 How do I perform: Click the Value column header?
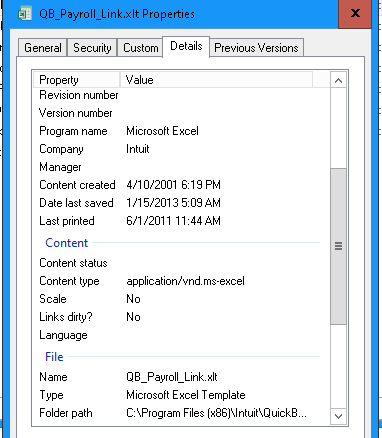(x=216, y=80)
